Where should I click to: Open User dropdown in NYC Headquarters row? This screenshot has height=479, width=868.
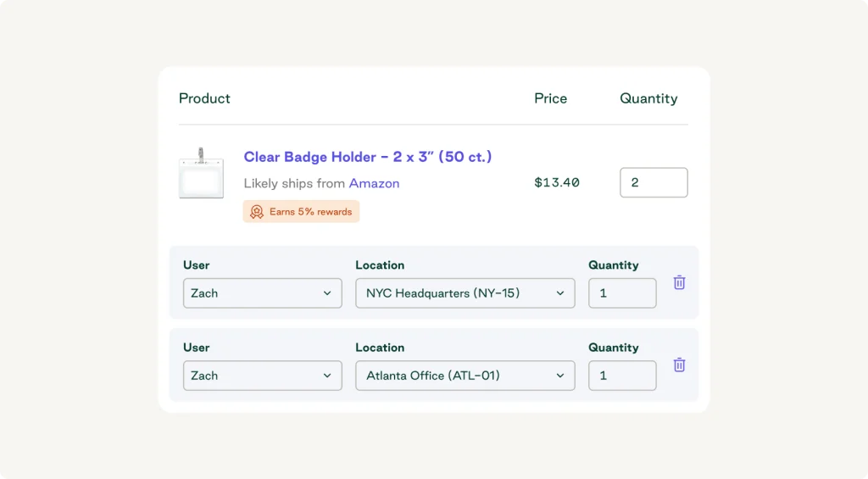tap(263, 293)
